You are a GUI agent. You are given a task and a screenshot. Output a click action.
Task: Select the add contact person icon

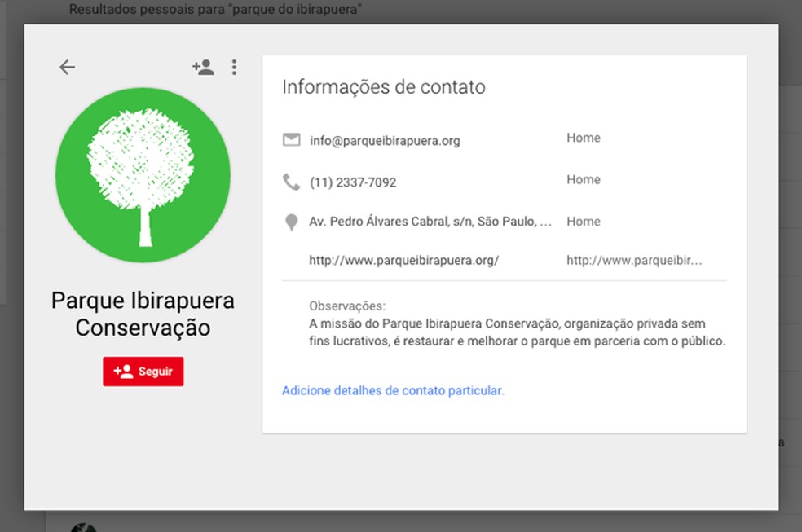tap(202, 67)
